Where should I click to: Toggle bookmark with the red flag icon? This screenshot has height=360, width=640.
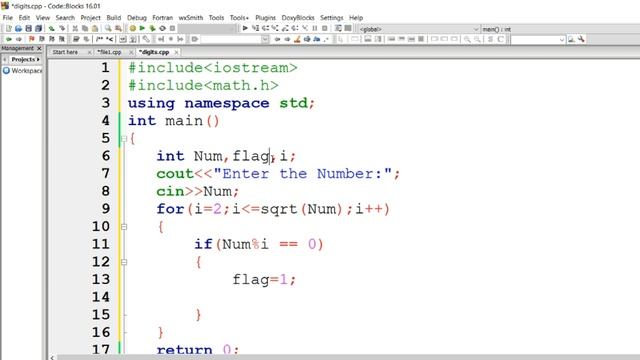tap(31, 39)
